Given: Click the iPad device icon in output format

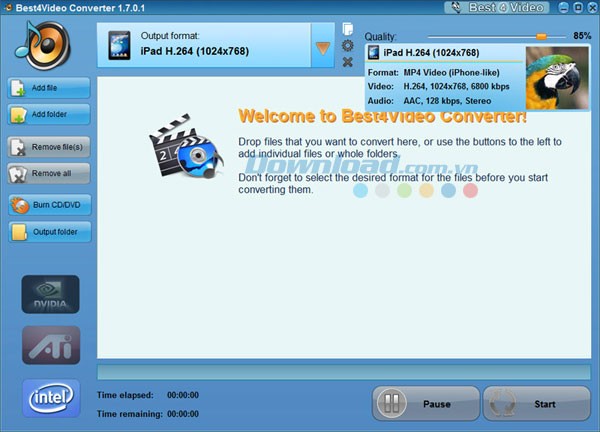Looking at the screenshot, I should click(x=119, y=46).
